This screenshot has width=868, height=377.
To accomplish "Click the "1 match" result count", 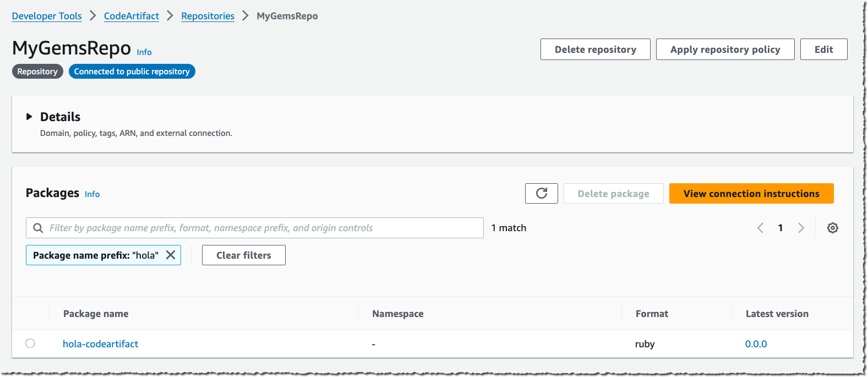I will [x=509, y=228].
